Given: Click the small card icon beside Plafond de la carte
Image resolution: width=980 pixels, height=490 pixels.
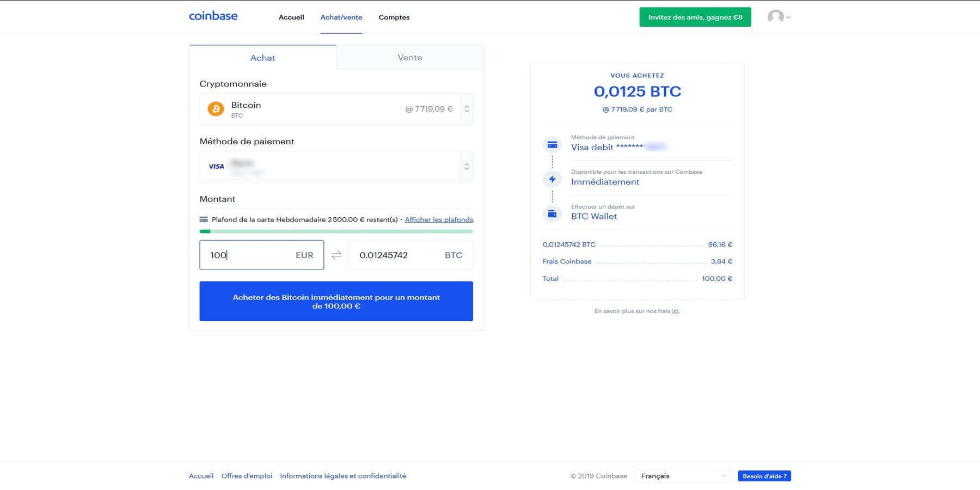Looking at the screenshot, I should (204, 219).
